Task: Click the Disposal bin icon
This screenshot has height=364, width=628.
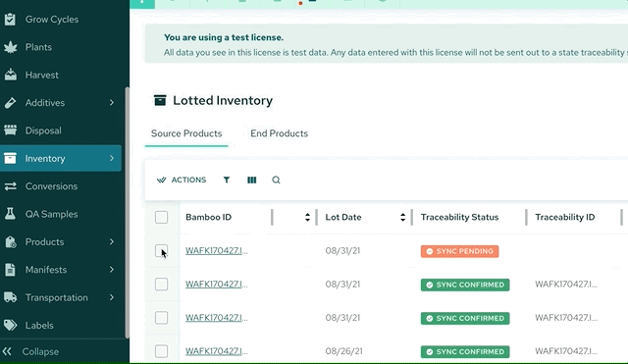Action: coord(11,130)
